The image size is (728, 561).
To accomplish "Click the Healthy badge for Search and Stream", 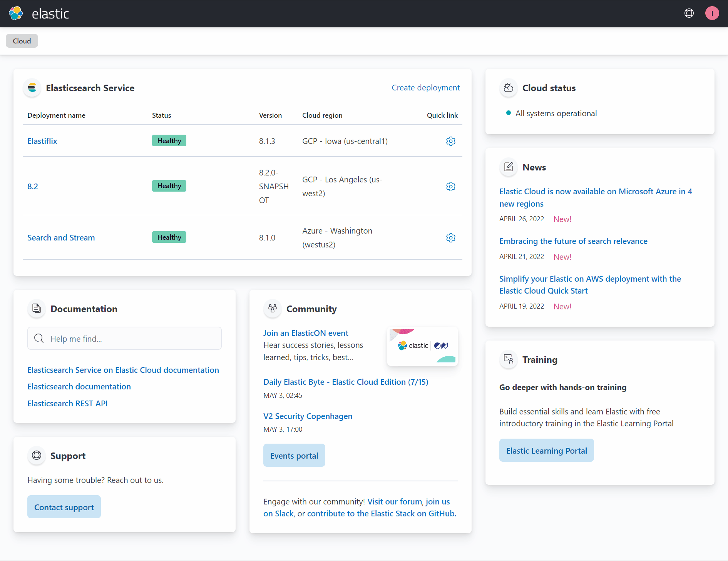I will 169,237.
